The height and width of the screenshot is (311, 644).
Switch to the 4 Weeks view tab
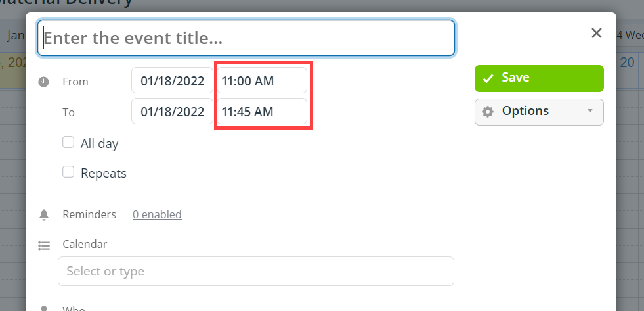pos(630,35)
